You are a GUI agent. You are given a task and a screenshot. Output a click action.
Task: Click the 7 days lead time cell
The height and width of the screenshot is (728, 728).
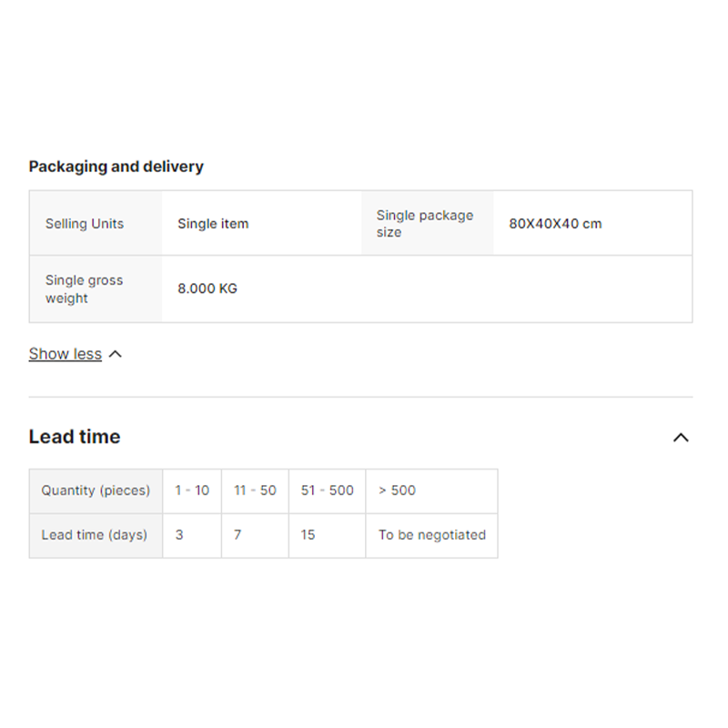point(238,535)
